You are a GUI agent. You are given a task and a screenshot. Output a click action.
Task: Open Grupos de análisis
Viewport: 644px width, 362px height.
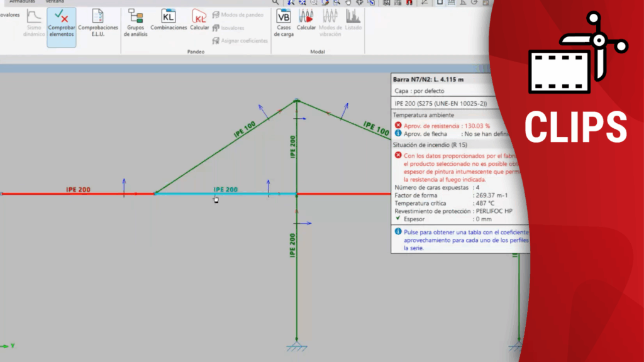(x=136, y=25)
